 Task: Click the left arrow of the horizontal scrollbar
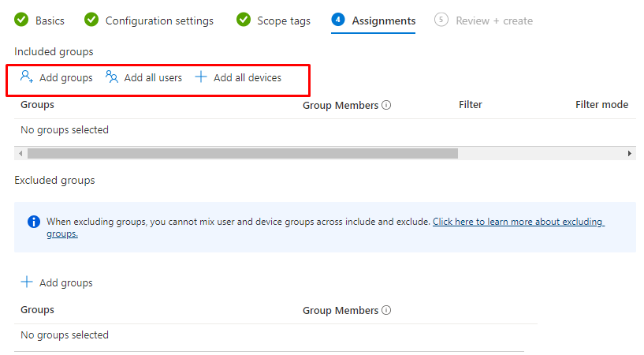[20, 153]
